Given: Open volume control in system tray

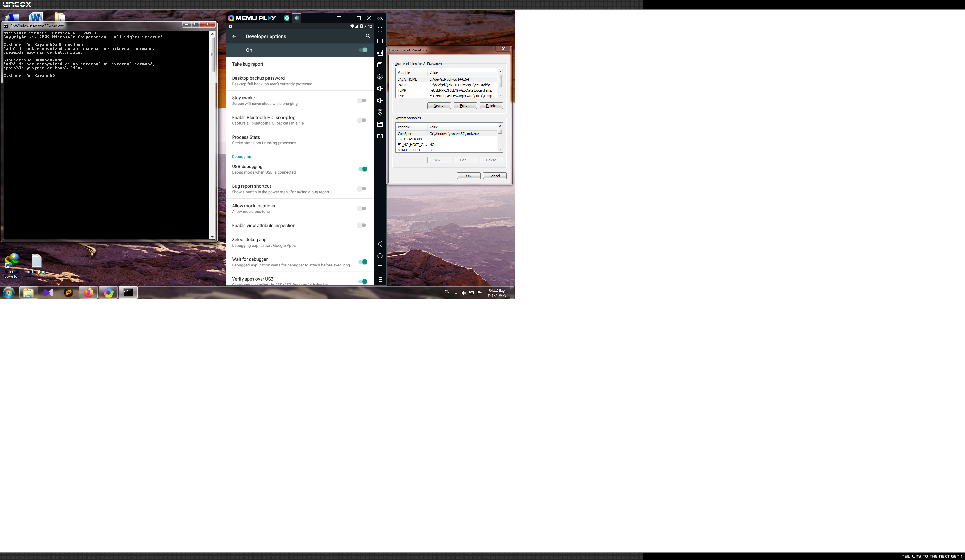Looking at the screenshot, I should pos(463,293).
